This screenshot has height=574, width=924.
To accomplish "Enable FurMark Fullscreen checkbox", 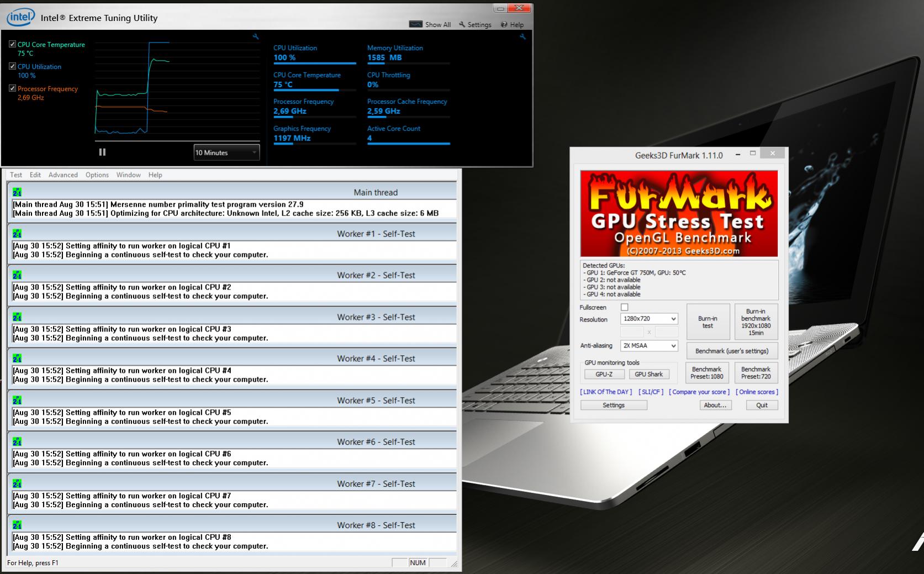I will point(625,307).
